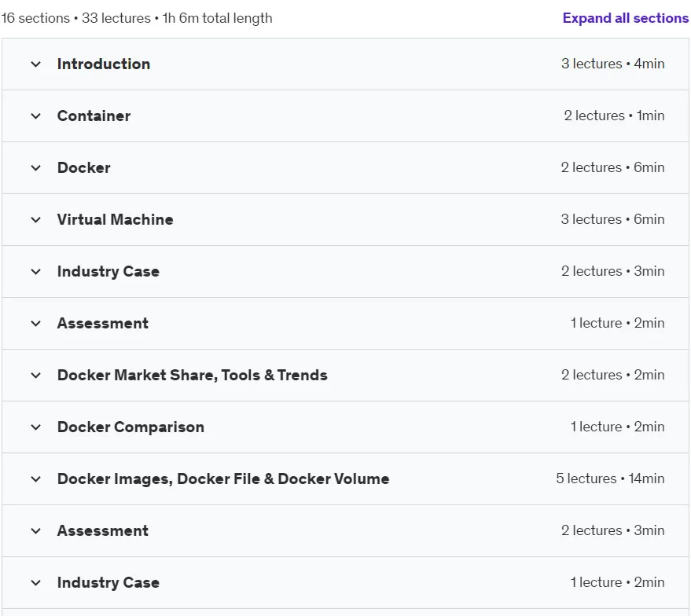Expand the Container section chevron
691x616 pixels.
[x=35, y=116]
